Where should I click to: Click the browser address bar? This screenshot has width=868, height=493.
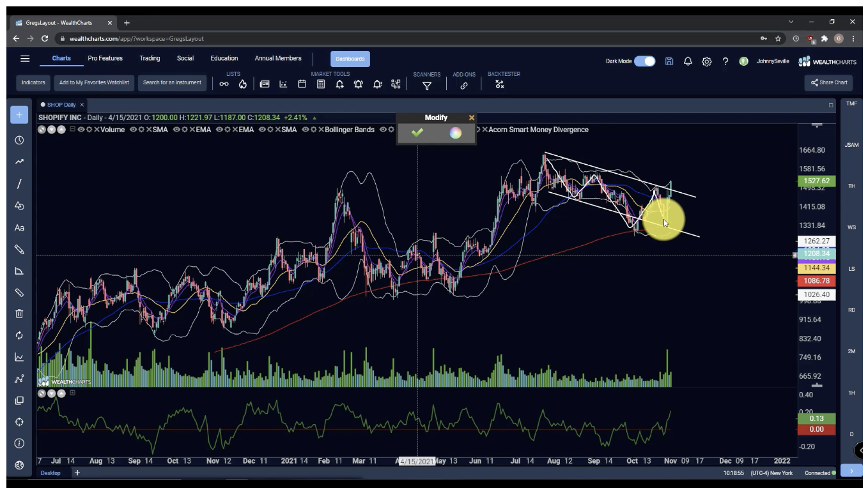tap(409, 38)
